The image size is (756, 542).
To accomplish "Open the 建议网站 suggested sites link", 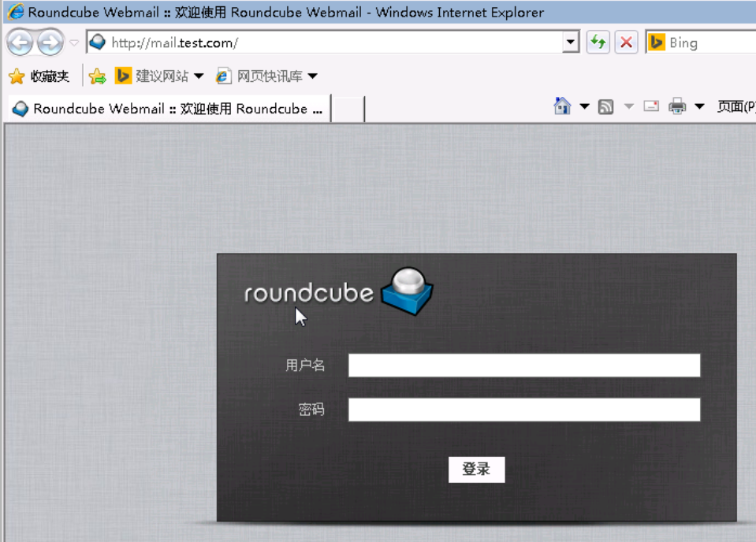I will 152,76.
